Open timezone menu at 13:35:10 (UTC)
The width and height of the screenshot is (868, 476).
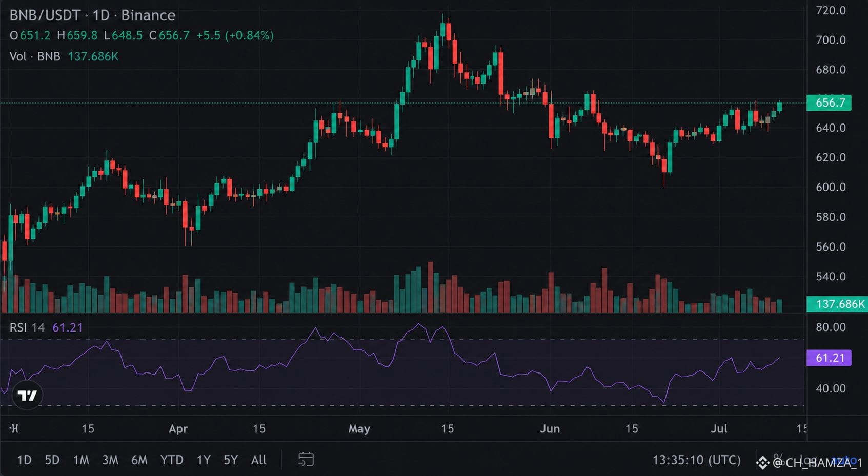point(696,460)
